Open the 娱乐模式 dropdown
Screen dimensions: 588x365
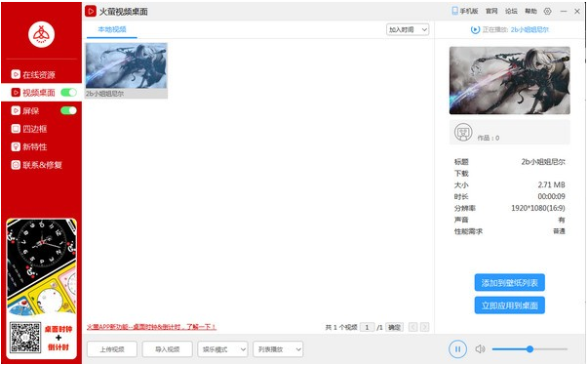point(222,349)
